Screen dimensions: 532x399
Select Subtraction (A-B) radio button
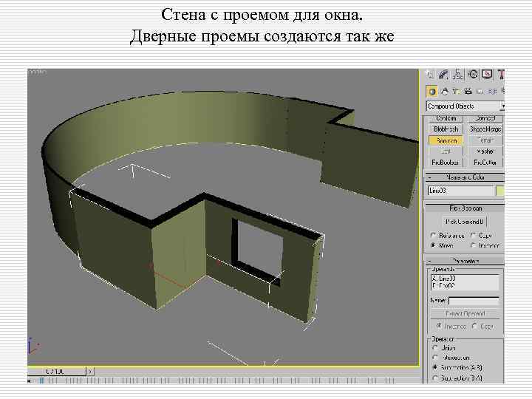[435, 367]
